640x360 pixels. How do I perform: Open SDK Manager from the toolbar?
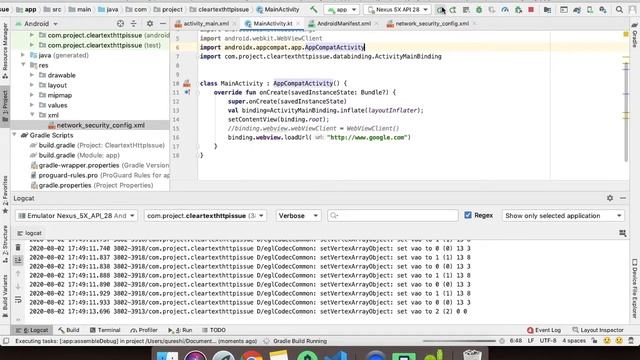(x=603, y=9)
